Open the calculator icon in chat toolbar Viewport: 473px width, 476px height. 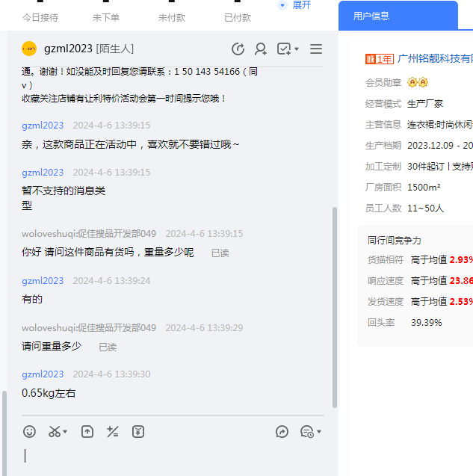[x=113, y=431]
